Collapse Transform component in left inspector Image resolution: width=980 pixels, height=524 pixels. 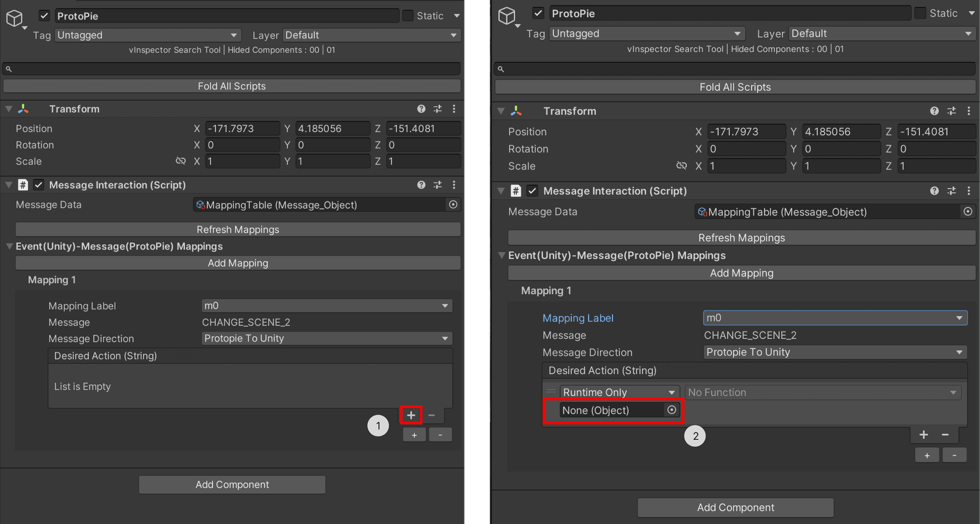pyautogui.click(x=9, y=109)
